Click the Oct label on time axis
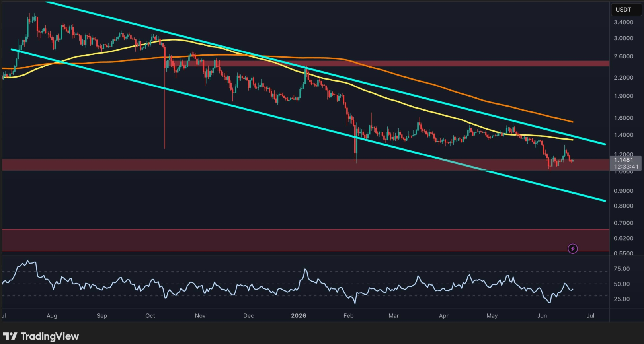644x344 pixels. click(150, 316)
